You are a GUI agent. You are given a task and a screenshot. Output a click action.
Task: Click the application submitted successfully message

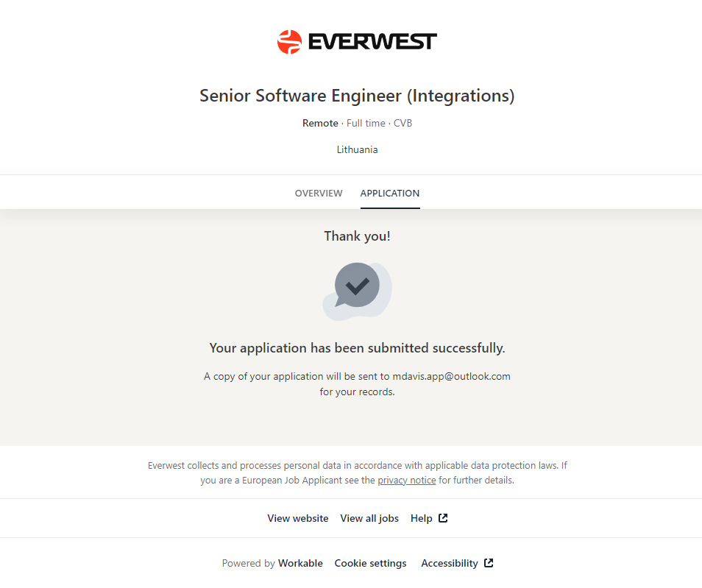(x=357, y=348)
